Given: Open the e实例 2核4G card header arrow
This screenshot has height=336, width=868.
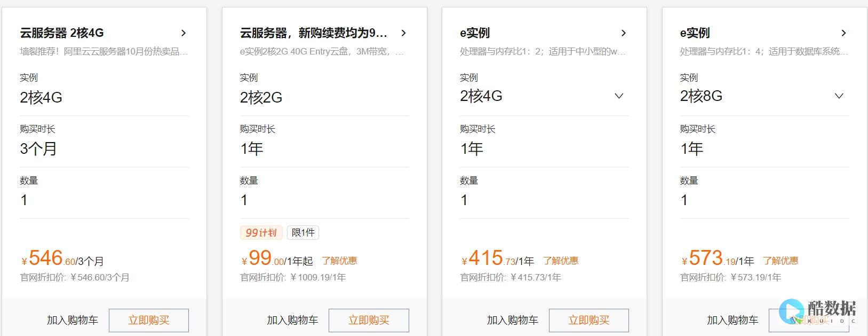Looking at the screenshot, I should coord(624,33).
